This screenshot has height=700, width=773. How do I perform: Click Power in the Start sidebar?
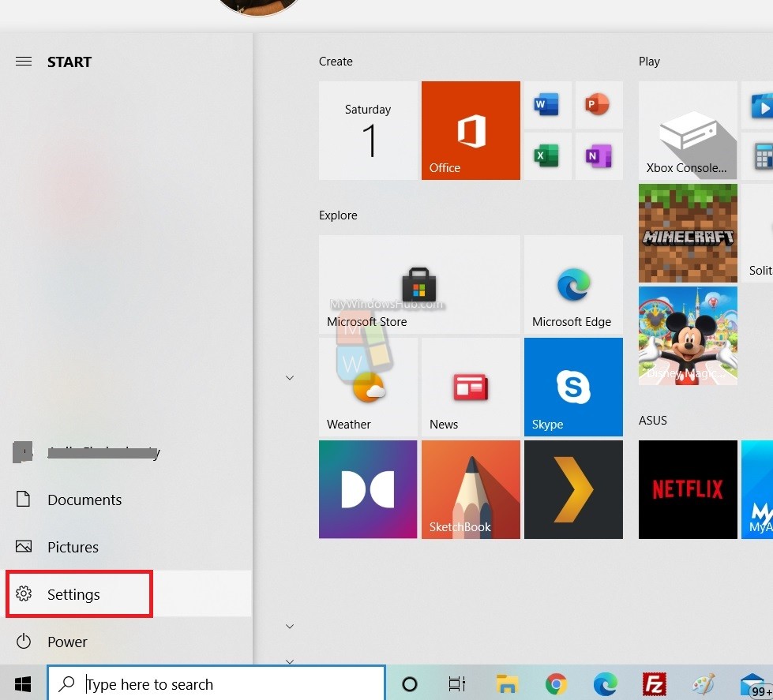tap(126, 642)
